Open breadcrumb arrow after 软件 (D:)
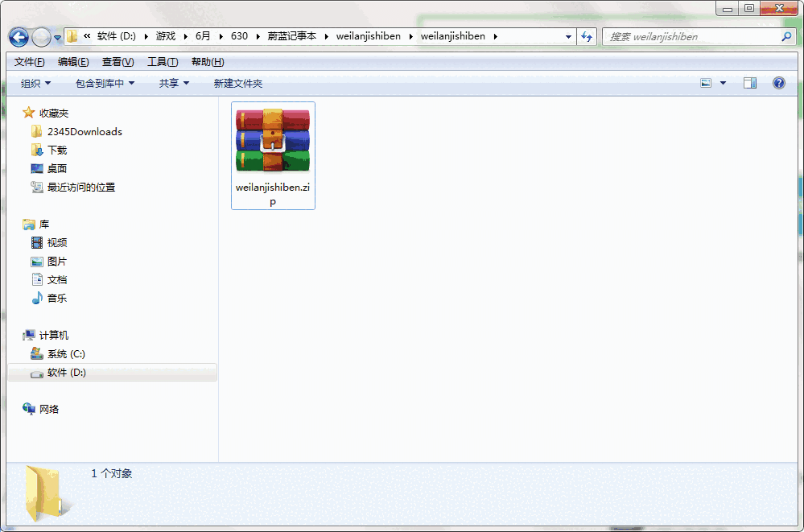This screenshot has width=804, height=532. 146,36
